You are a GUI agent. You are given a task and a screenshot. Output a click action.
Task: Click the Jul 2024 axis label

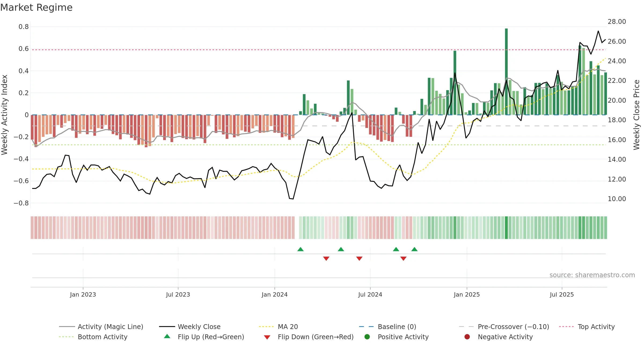pyautogui.click(x=370, y=294)
